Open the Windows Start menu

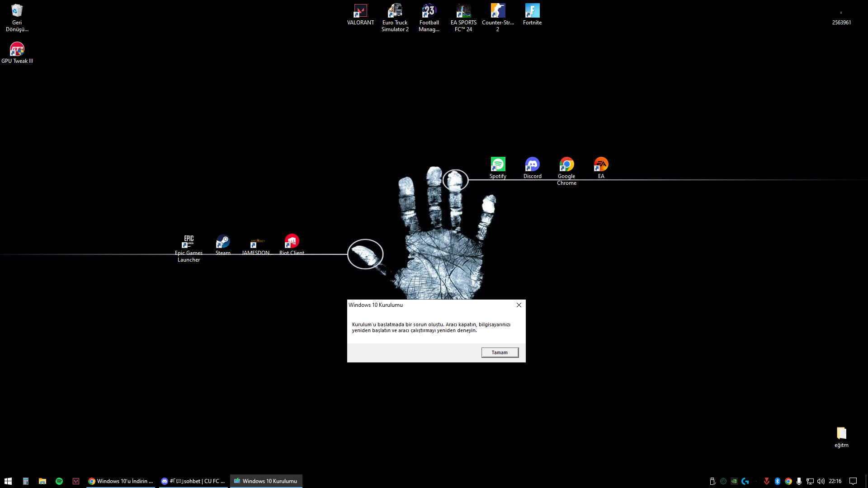pyautogui.click(x=8, y=481)
